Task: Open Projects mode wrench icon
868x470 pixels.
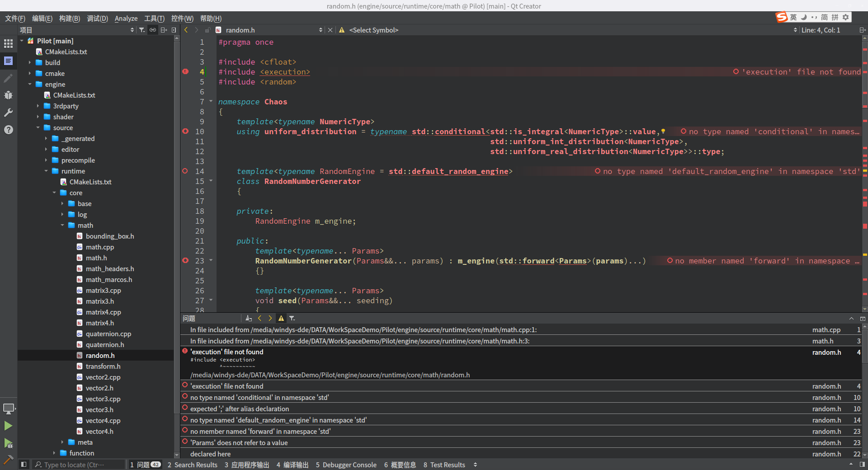Action: coord(8,113)
